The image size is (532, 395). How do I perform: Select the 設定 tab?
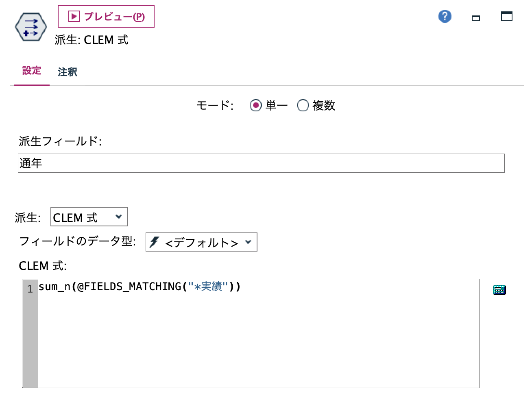(31, 71)
